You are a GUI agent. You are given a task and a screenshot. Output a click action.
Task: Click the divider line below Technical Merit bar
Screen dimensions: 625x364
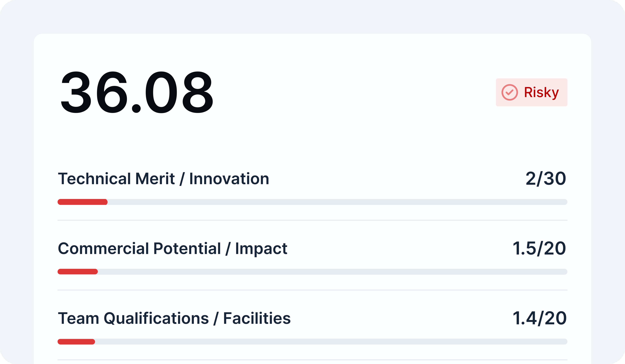coord(312,220)
